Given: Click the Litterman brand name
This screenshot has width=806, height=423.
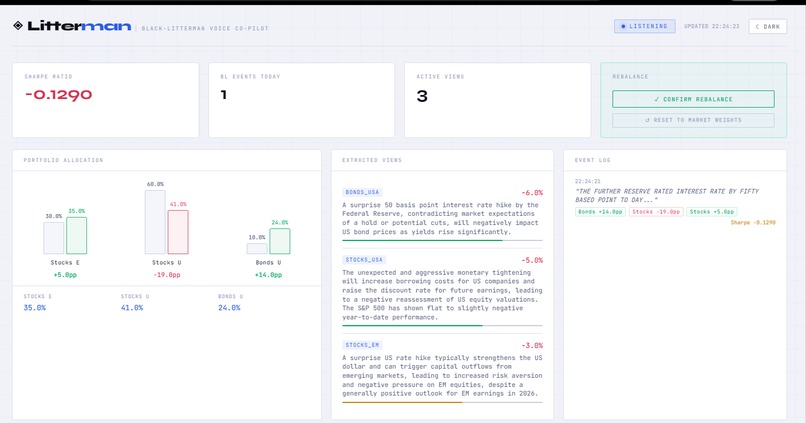Looking at the screenshot, I should coord(79,26).
